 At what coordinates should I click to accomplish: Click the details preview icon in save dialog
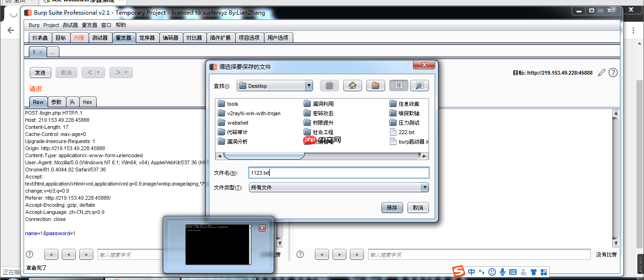pyautogui.click(x=420, y=85)
